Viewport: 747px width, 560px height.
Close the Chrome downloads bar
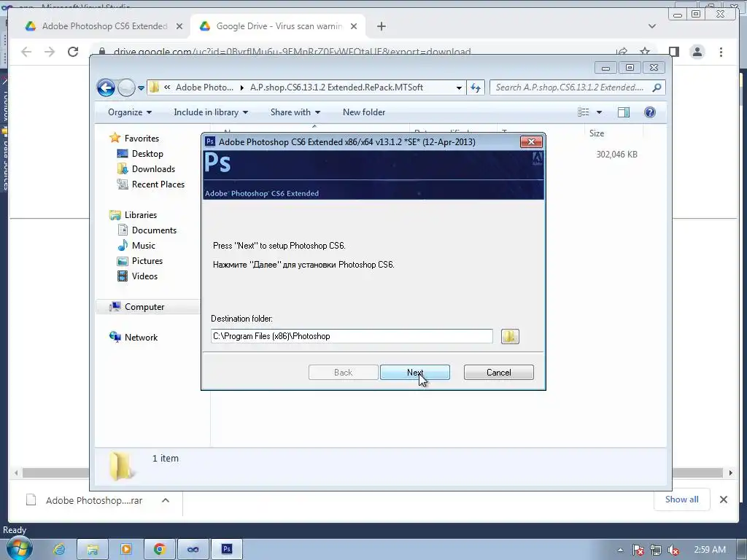(x=723, y=499)
